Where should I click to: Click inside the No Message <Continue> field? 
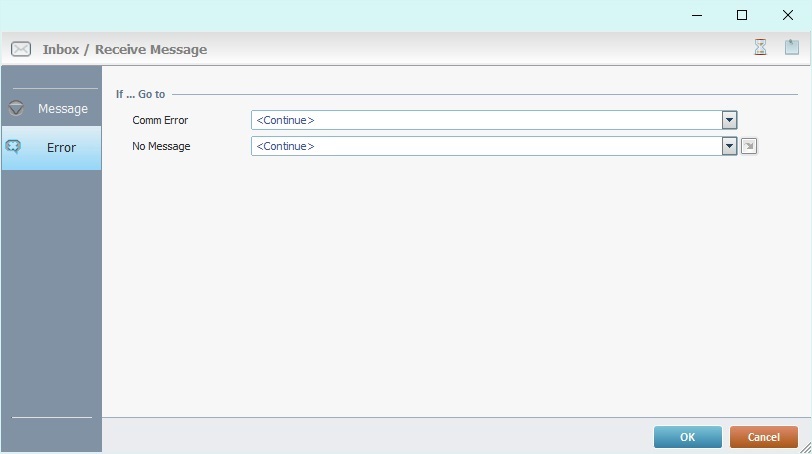pos(485,146)
